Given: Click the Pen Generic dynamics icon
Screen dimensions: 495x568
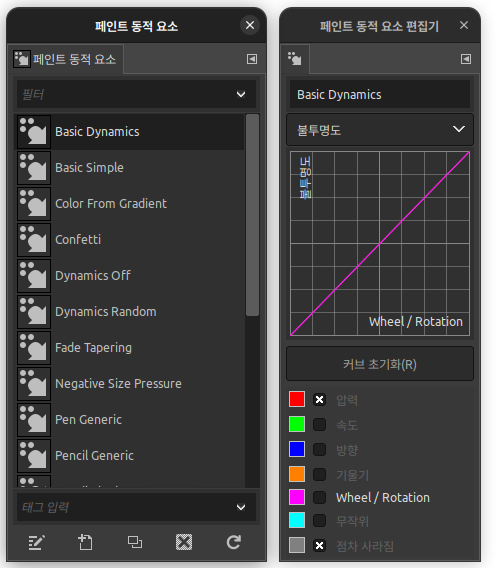Looking at the screenshot, I should pos(34,420).
